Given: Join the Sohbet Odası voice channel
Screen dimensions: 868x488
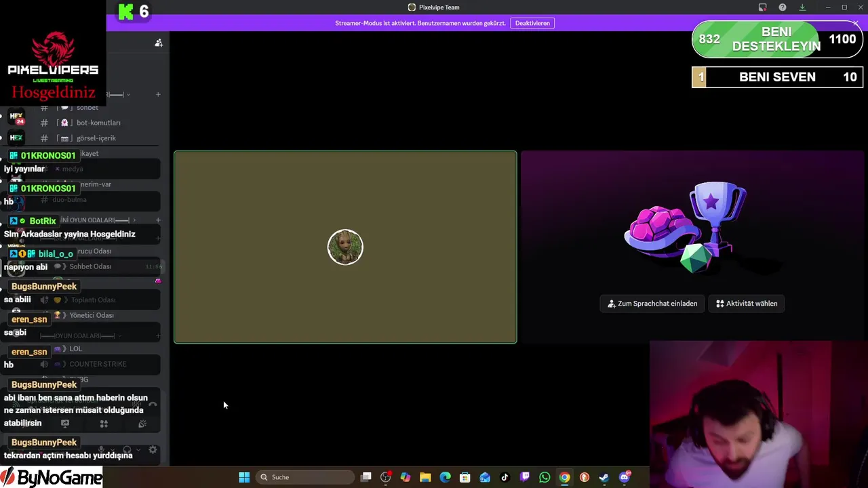Looking at the screenshot, I should pos(90,266).
